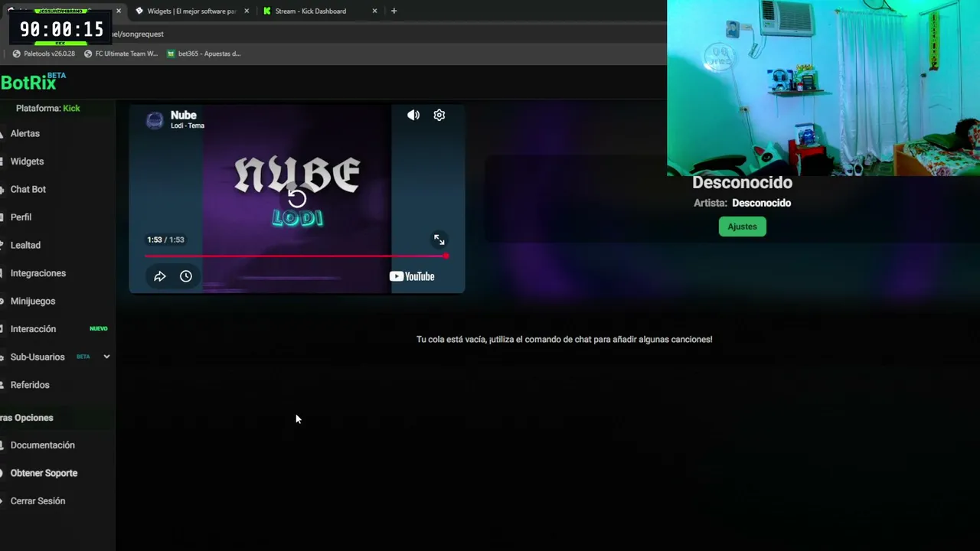Image resolution: width=980 pixels, height=551 pixels.
Task: Seek on the red video progress bar
Action: [x=296, y=256]
